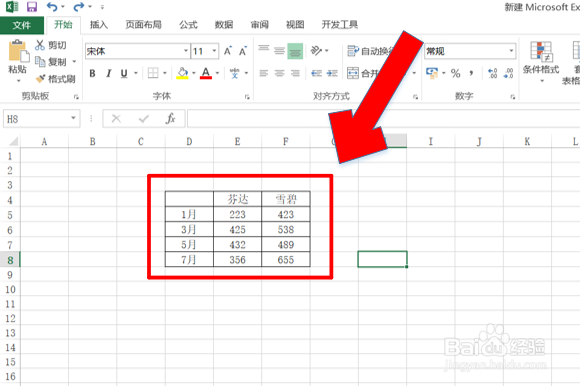Screen dimensions: 580x386
Task: Click the insert function fx icon
Action: tap(171, 119)
